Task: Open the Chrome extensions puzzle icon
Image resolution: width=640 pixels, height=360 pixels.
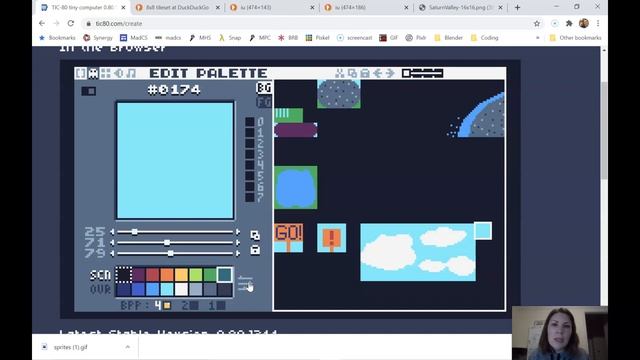Action: pyautogui.click(x=569, y=24)
